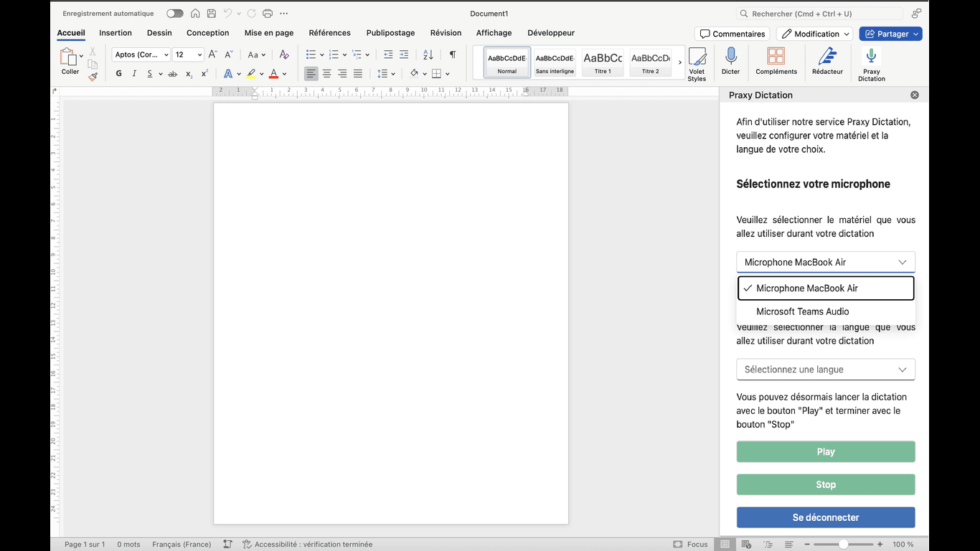
Task: Open the Dessin tab
Action: [159, 33]
